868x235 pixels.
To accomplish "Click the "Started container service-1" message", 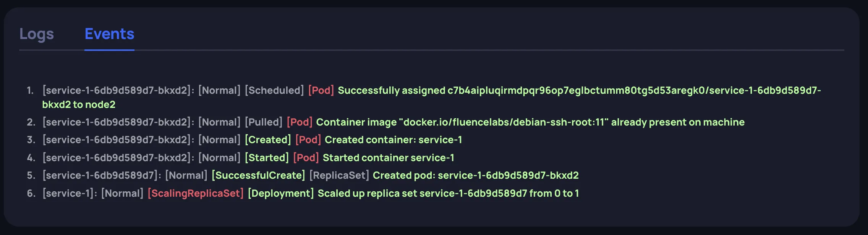I will point(388,158).
